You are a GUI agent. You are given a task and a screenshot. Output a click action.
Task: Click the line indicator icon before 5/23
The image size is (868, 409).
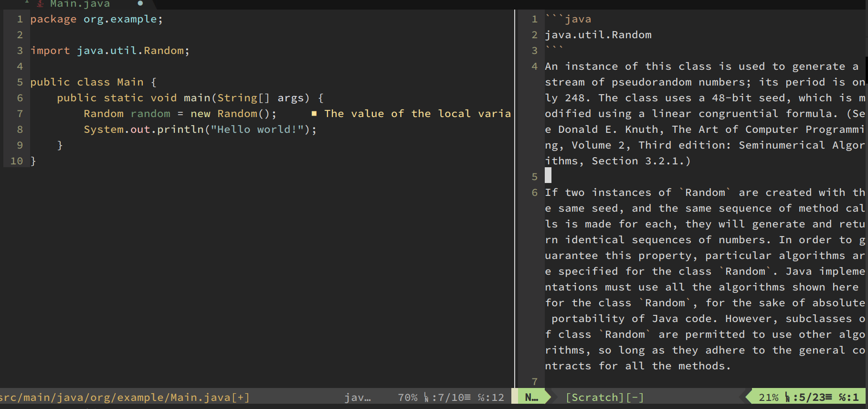coord(787,398)
